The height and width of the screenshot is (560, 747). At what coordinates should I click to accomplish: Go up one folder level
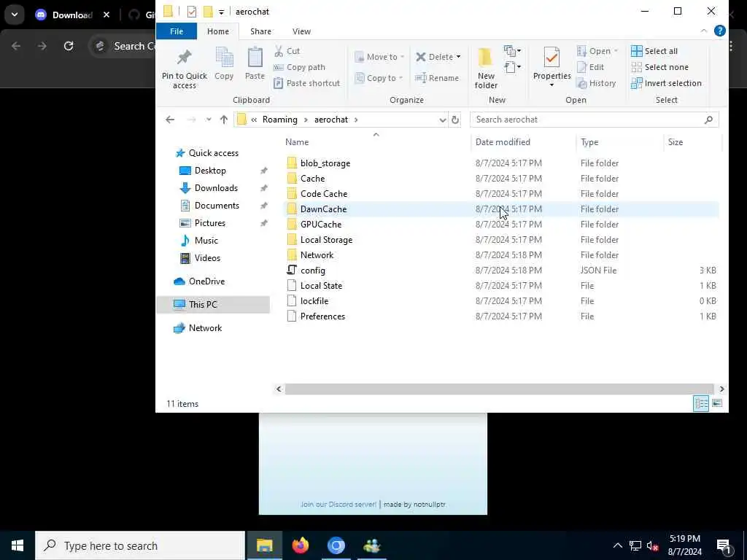pos(224,120)
